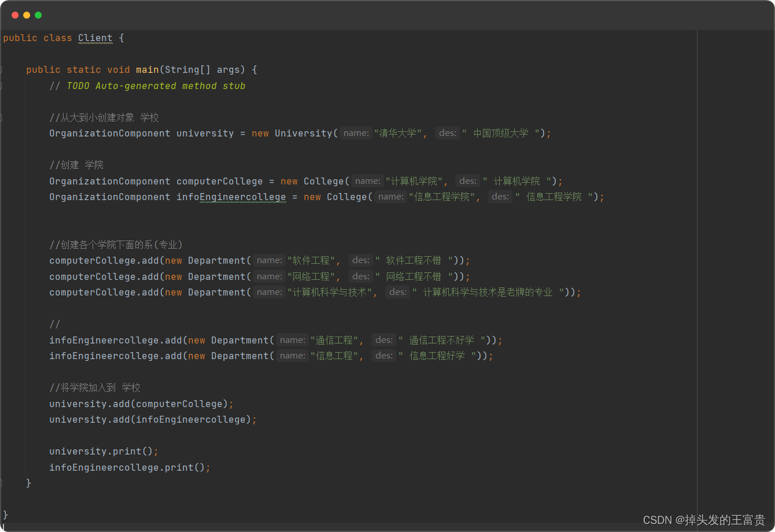Click the comment //将学院加入到 学校
Image resolution: width=775 pixels, height=532 pixels.
[x=95, y=388]
